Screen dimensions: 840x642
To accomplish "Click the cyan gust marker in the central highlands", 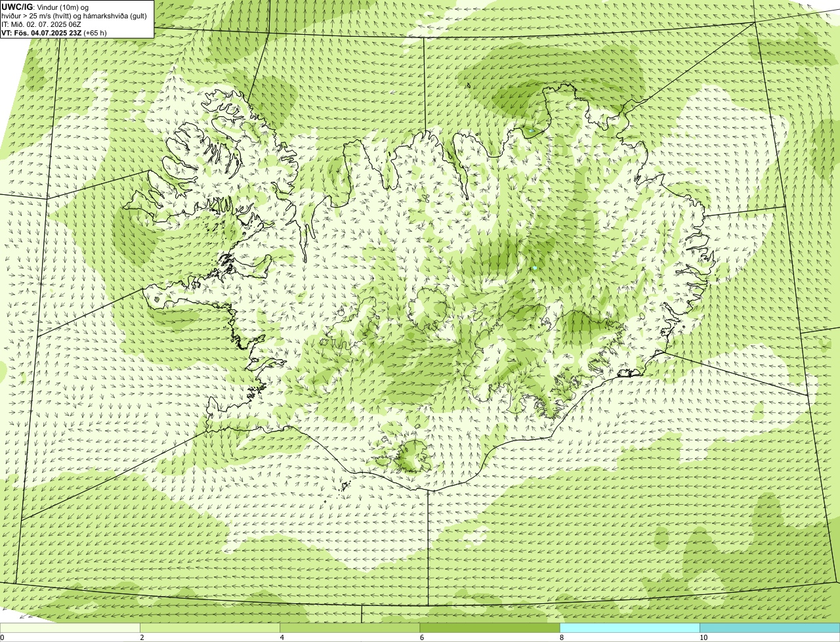I will pyautogui.click(x=535, y=268).
